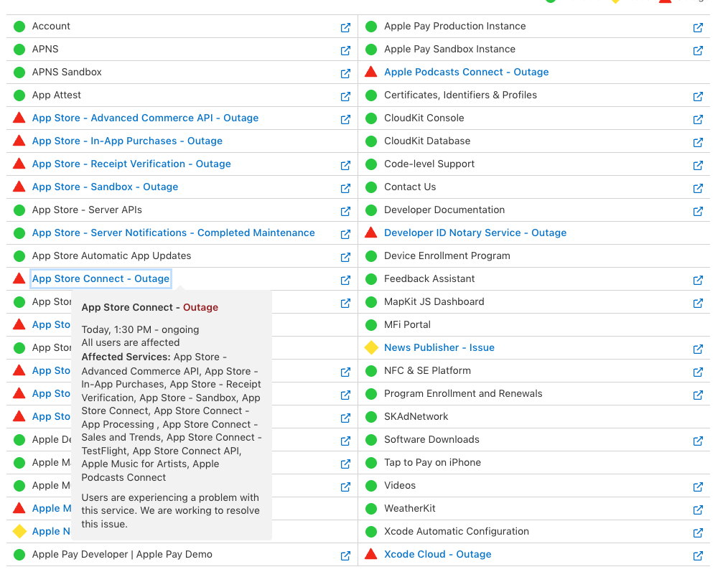Click external link icon next to WeatherKit
The image size is (728, 577).
pos(698,510)
